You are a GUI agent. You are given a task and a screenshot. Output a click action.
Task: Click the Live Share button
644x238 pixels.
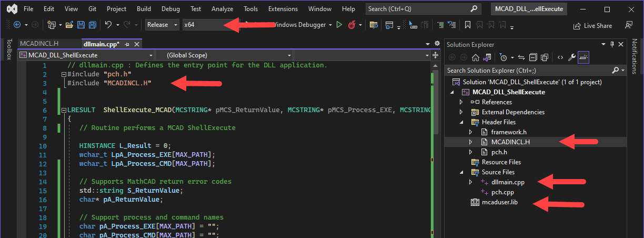point(592,25)
